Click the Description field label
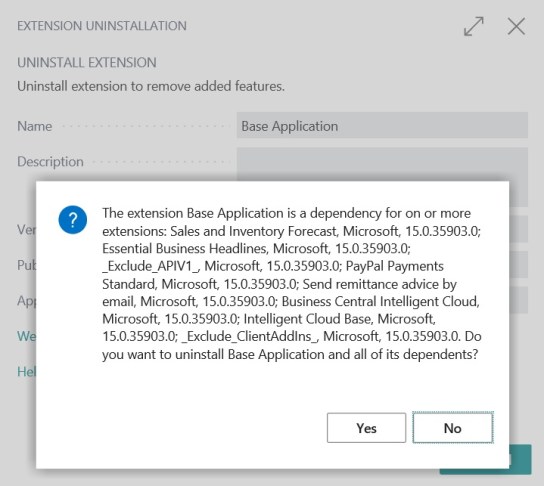This screenshot has width=544, height=486. tap(50, 162)
